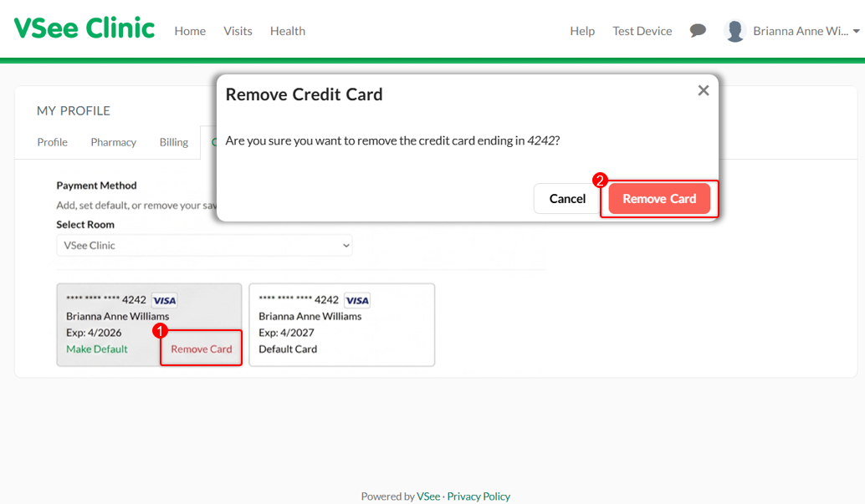Close the Remove Credit Card dialog with X
Image resolution: width=865 pixels, height=504 pixels.
coord(704,90)
